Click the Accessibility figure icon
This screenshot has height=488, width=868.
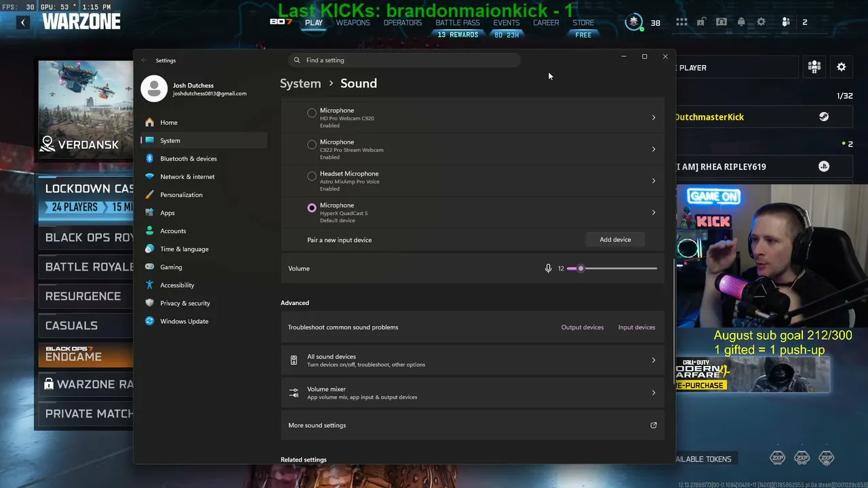click(150, 285)
